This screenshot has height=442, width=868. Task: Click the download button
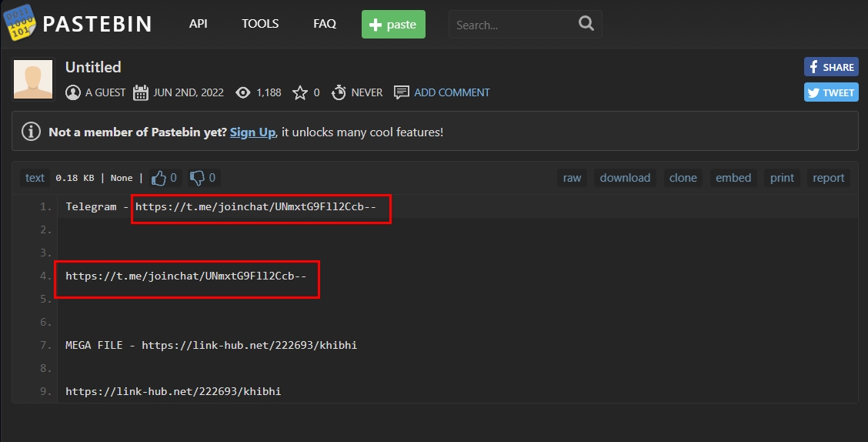point(625,178)
